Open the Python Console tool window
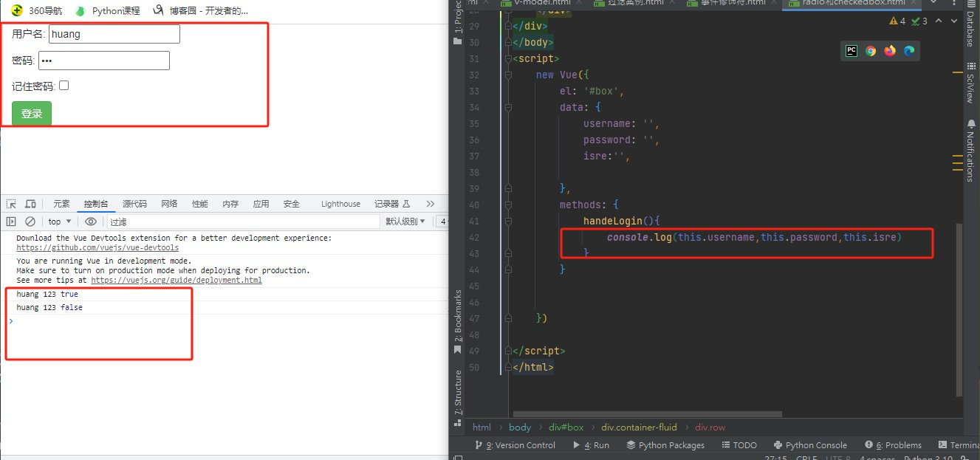This screenshot has height=460, width=980. (810, 445)
